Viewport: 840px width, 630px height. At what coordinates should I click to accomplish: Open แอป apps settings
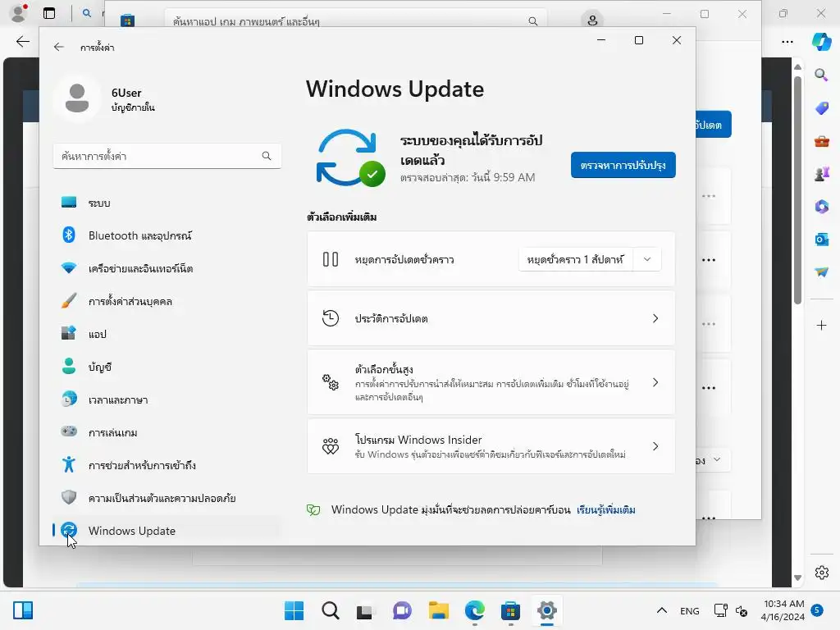click(166, 334)
